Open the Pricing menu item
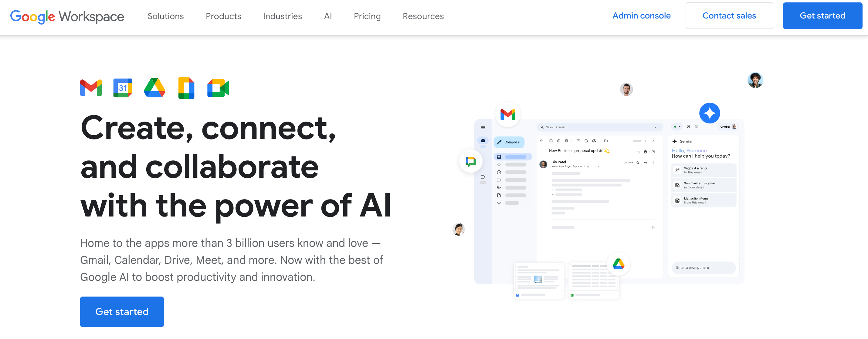This screenshot has width=868, height=339. point(367,16)
